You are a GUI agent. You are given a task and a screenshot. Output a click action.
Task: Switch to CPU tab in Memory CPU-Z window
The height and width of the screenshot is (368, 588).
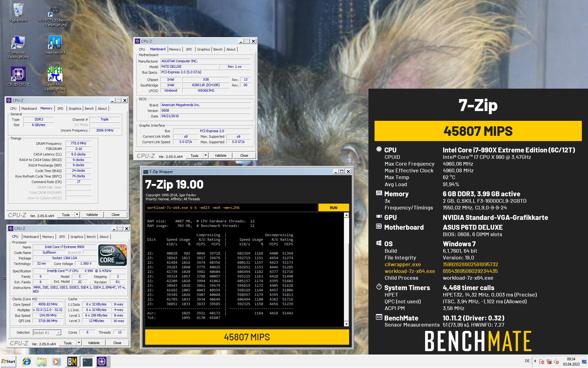[13, 109]
